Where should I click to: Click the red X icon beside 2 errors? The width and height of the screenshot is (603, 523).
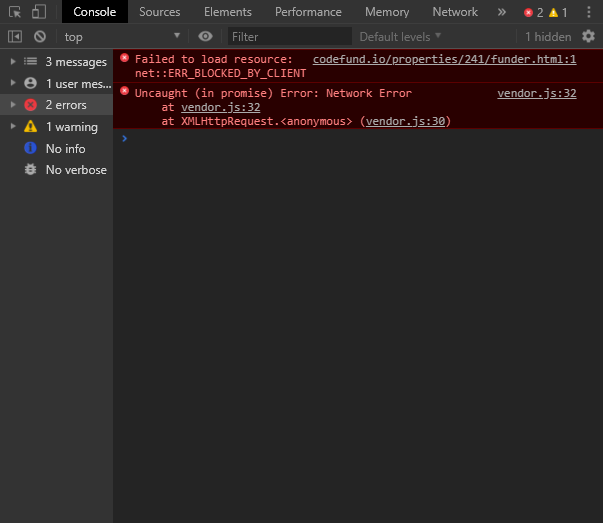30,105
